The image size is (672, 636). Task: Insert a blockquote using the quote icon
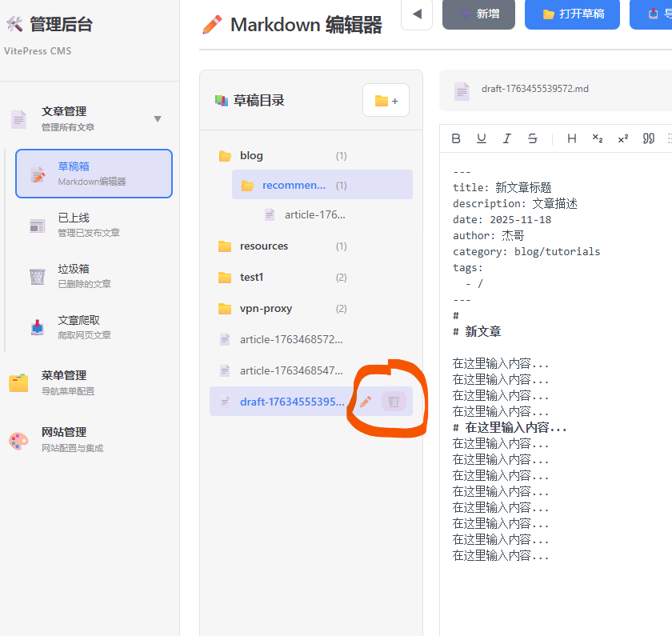point(648,138)
